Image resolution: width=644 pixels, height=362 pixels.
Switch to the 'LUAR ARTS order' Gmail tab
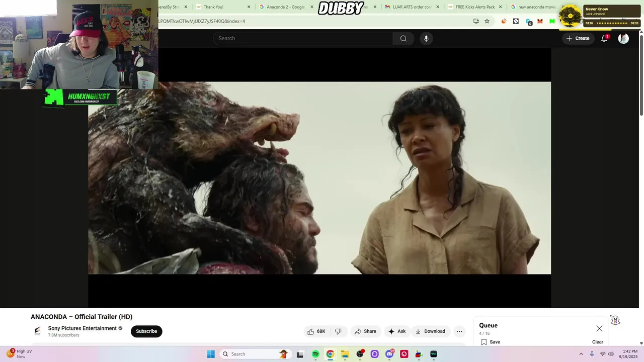point(412,7)
